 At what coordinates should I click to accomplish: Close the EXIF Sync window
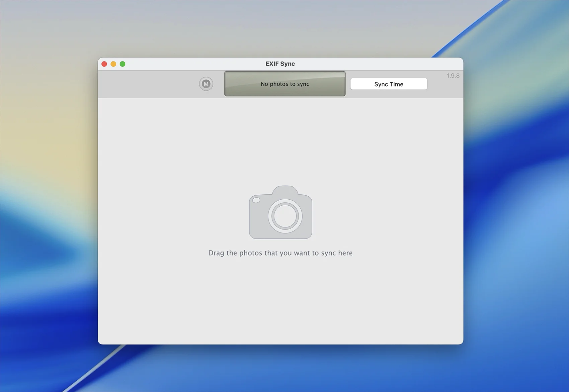point(104,64)
